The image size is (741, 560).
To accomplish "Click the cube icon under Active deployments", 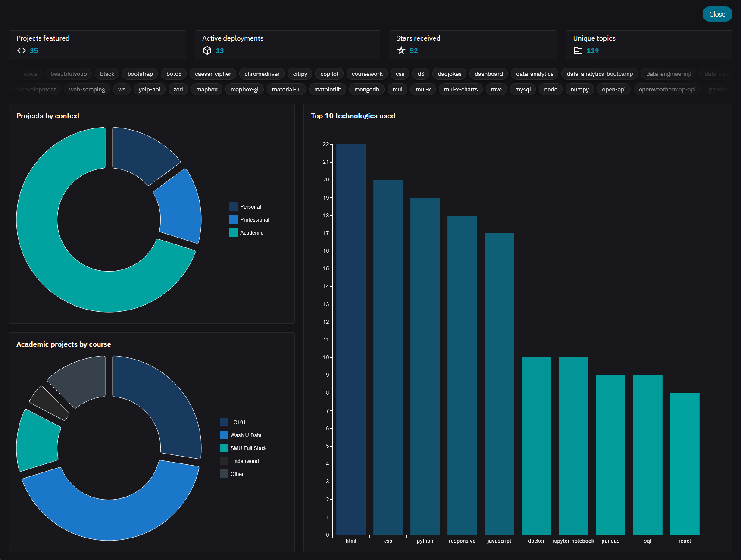I will tap(207, 50).
